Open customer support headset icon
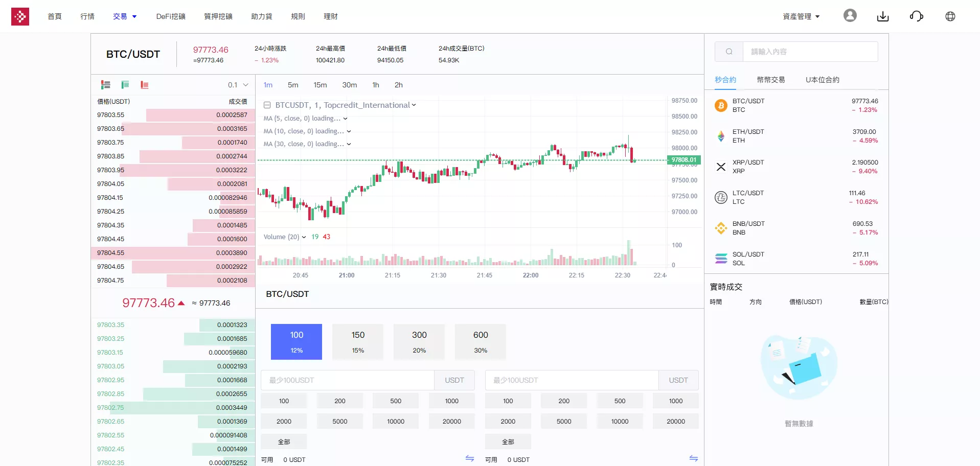The image size is (980, 466). pyautogui.click(x=917, y=16)
